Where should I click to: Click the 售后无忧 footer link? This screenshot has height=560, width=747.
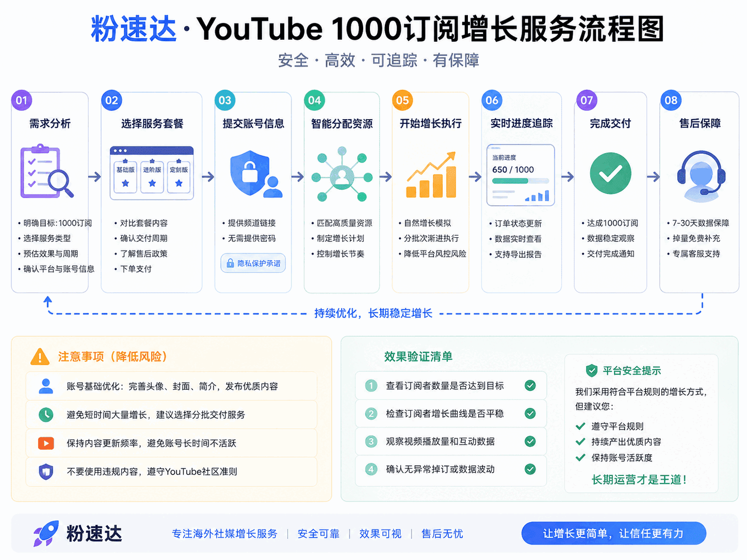[442, 534]
